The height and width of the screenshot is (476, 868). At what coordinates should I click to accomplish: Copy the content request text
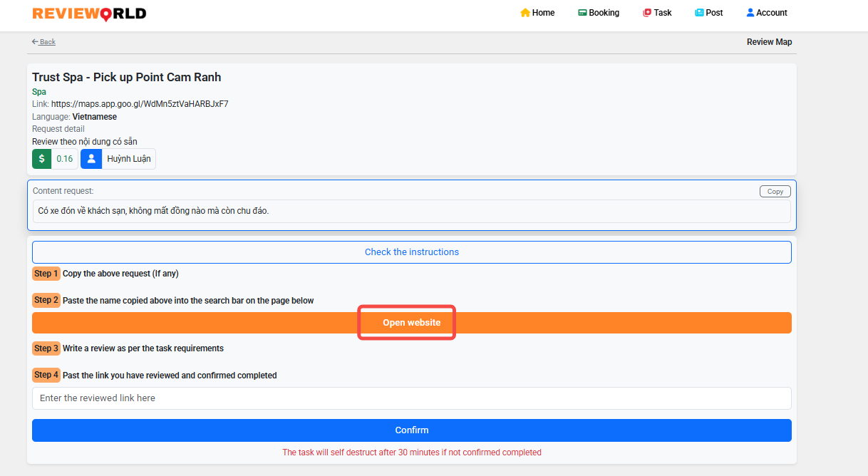775,191
